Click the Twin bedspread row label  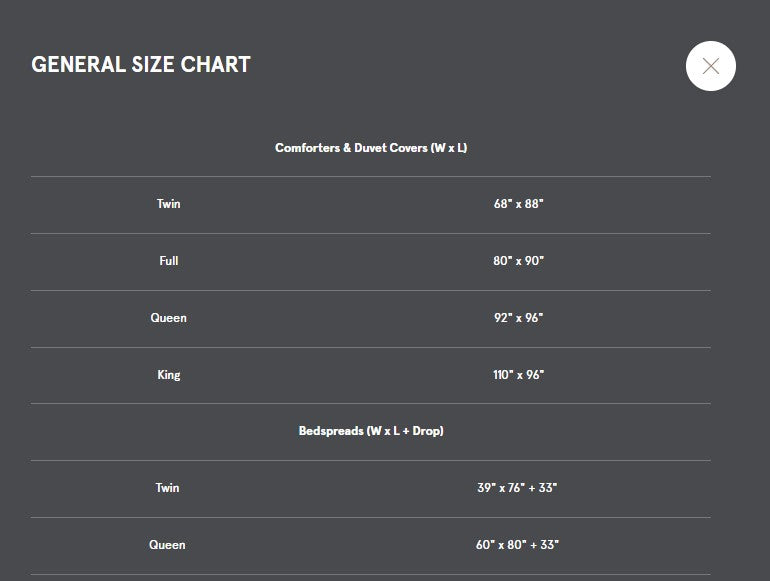(x=167, y=488)
